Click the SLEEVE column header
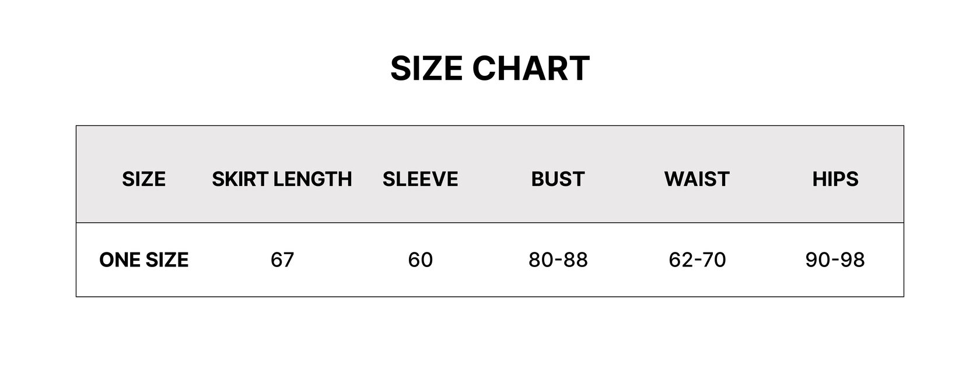The image size is (980, 372). pos(420,179)
